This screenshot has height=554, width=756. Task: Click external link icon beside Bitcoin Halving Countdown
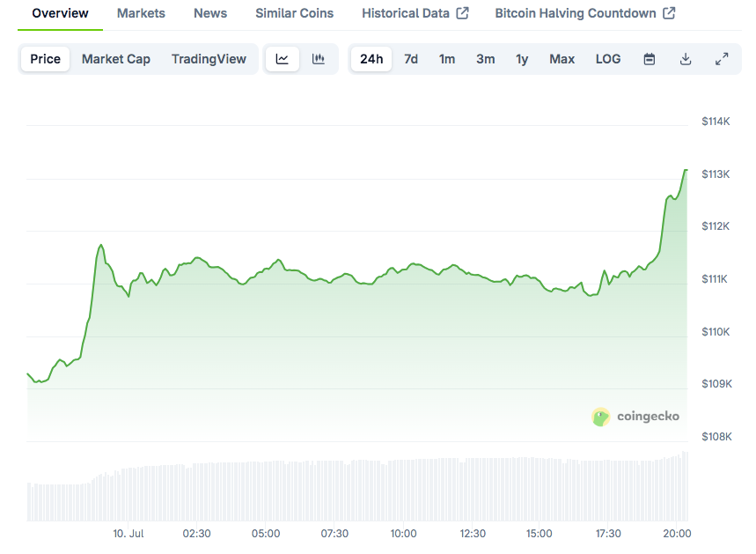tap(669, 13)
